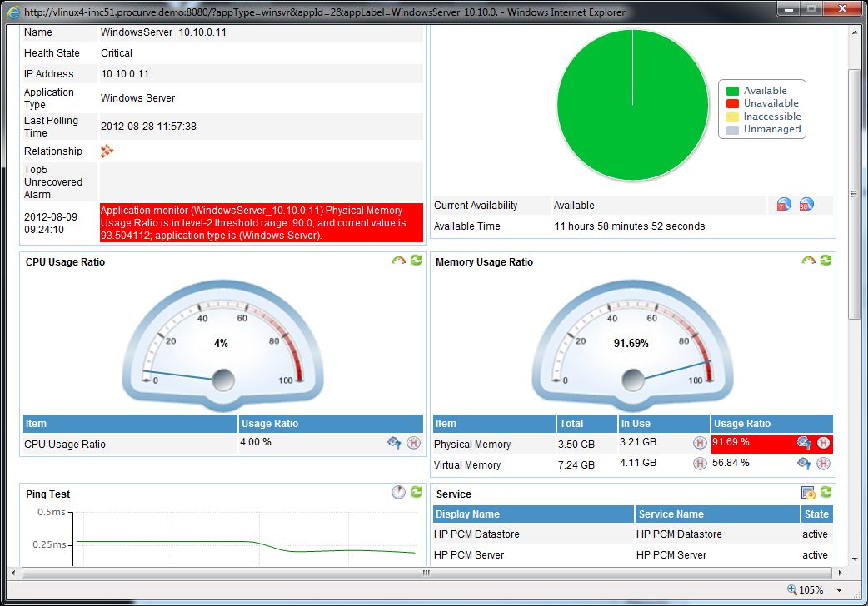868x606 pixels.
Task: Refresh the CPU Usage Ratio panel
Action: tap(416, 261)
